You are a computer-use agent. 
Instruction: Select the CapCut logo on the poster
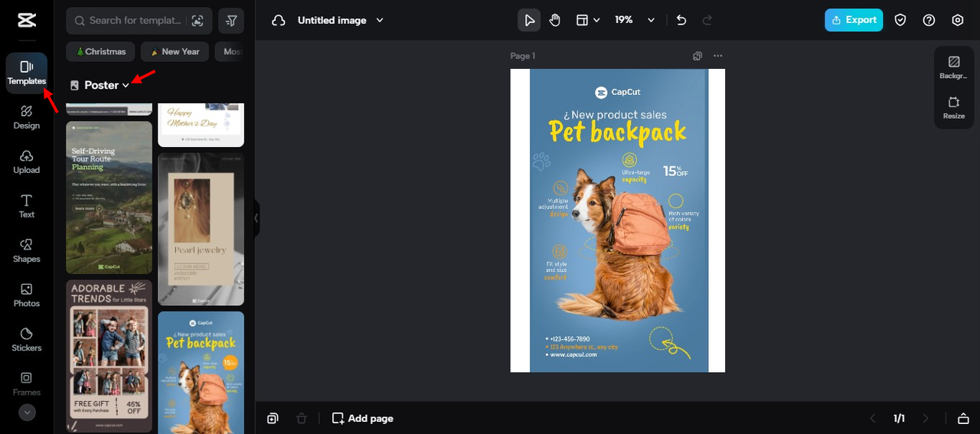pos(618,92)
